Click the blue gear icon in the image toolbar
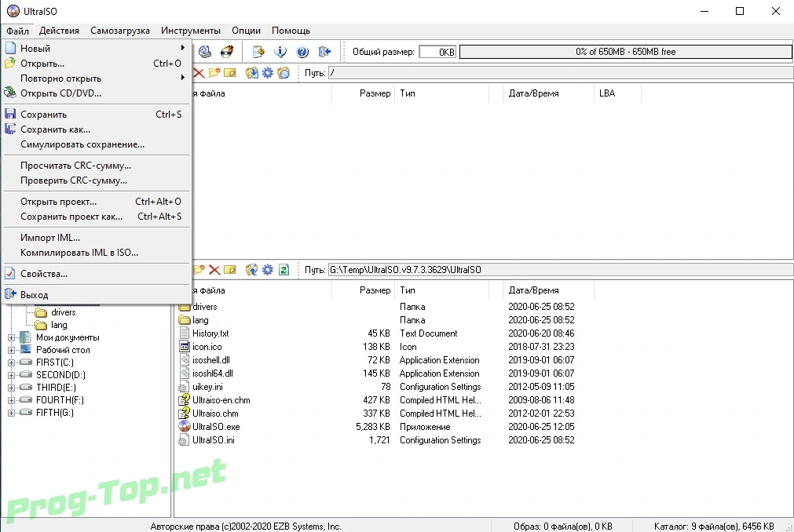794x532 pixels. click(267, 73)
